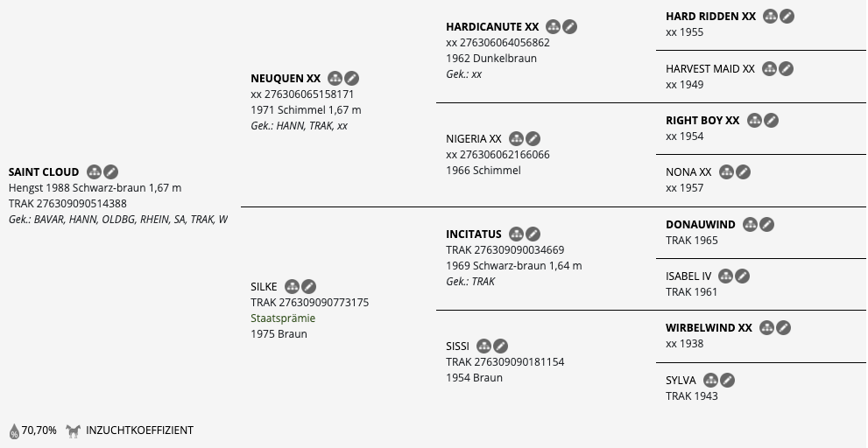Edit HARD RIDDEN XX via pencil icon
The width and height of the screenshot is (868, 448).
[x=787, y=17]
